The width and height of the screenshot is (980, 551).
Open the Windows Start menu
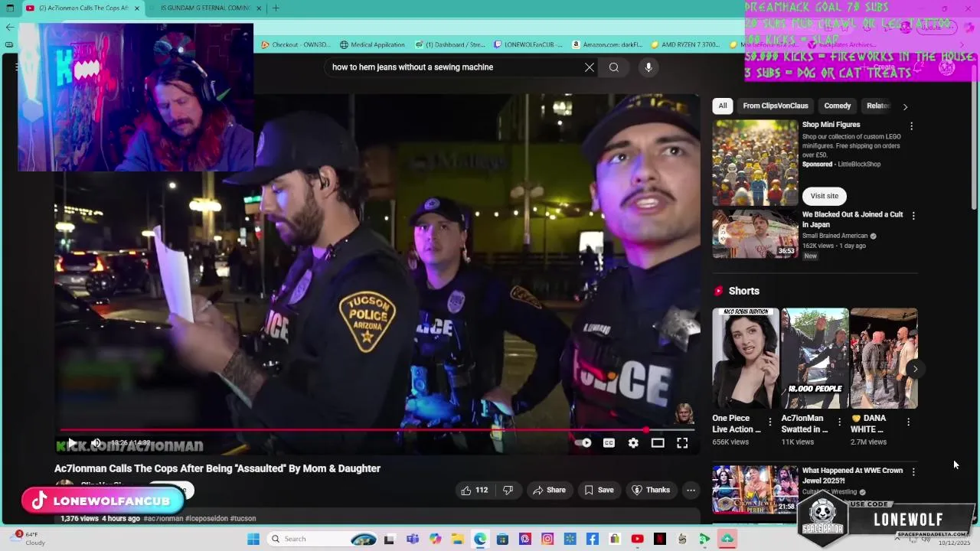point(253,539)
